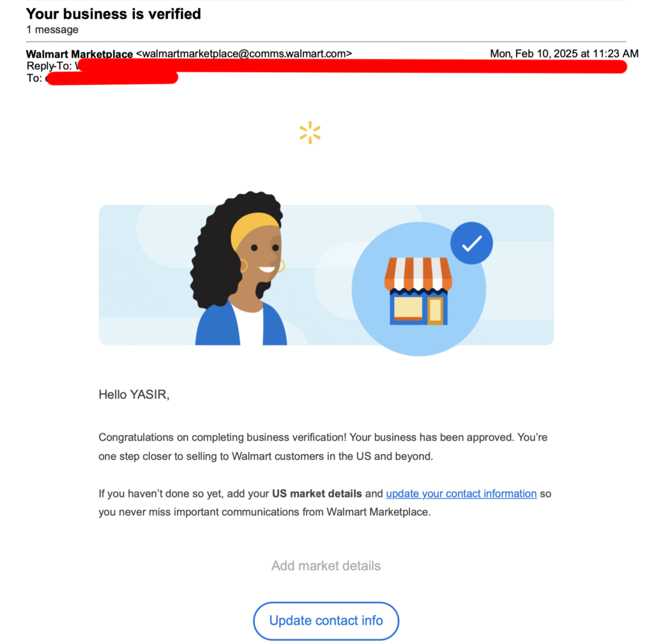This screenshot has width=654, height=644.
Task: Select the storefront shop illustration icon
Action: (x=418, y=291)
